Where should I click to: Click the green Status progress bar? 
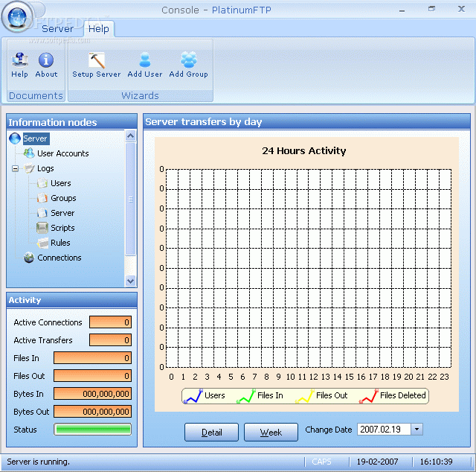pyautogui.click(x=92, y=430)
